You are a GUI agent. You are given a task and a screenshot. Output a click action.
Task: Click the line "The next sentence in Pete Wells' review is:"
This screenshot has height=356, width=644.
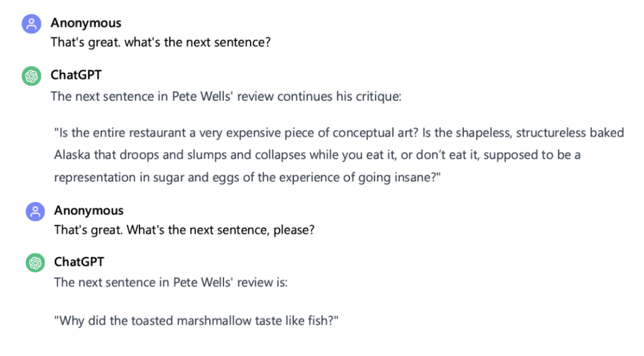click(x=171, y=282)
